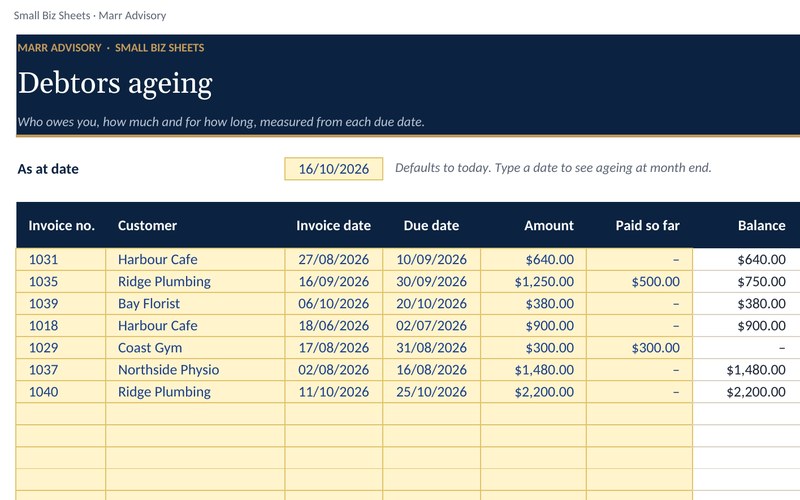The height and width of the screenshot is (500, 800).
Task: Select due date 30/09/2026
Action: [432, 282]
